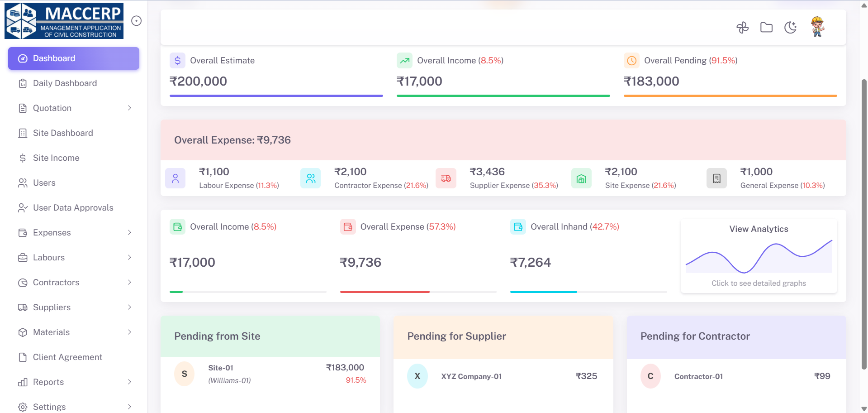Switch to the Daily Dashboard menu item

65,83
